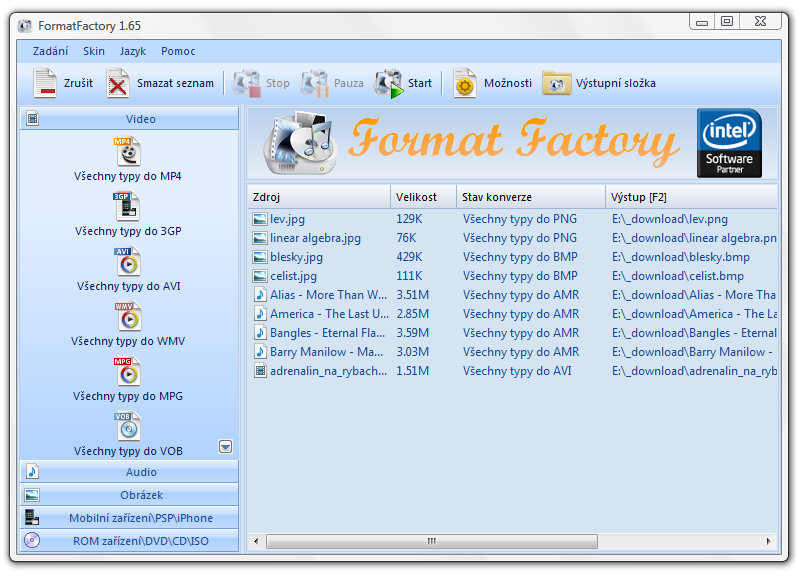Click the Intel Software Partner logo

coord(729,143)
